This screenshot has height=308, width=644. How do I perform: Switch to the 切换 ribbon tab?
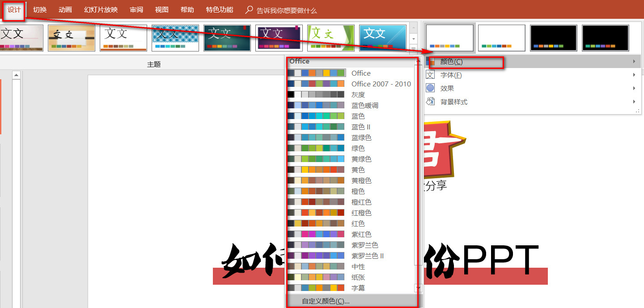39,9
